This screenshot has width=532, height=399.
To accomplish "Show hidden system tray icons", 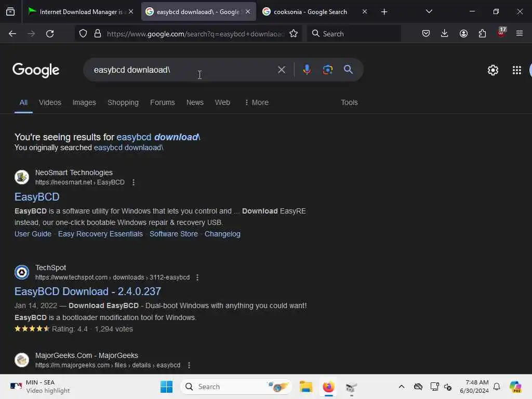I will point(402,387).
